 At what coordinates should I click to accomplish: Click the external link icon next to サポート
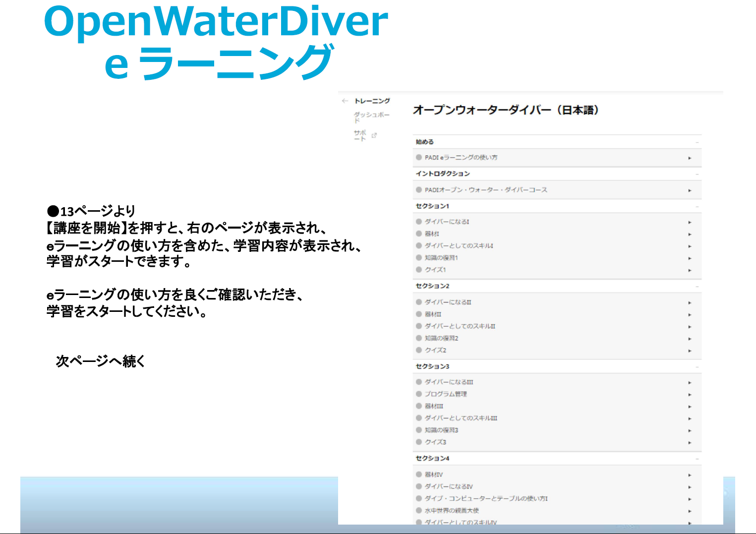374,135
